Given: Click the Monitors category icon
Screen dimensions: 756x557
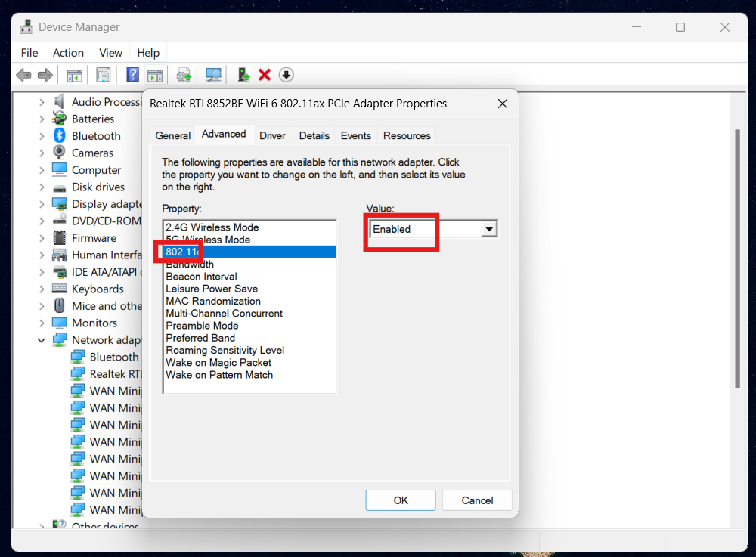Looking at the screenshot, I should click(x=59, y=323).
